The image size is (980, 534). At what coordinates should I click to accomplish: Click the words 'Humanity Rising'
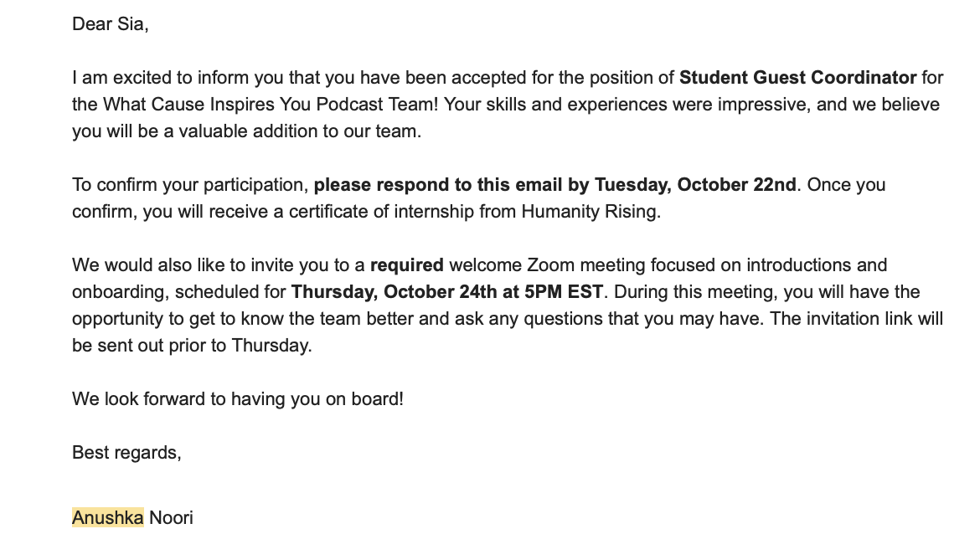[589, 212]
